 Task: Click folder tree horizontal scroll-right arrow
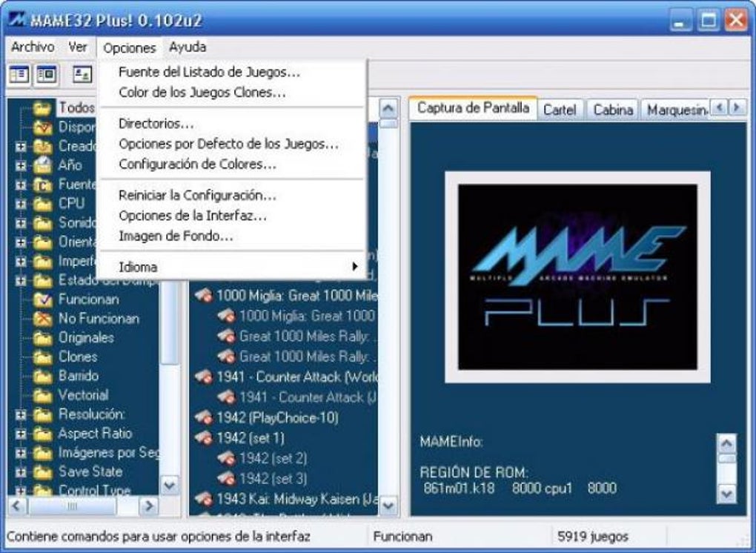(149, 506)
